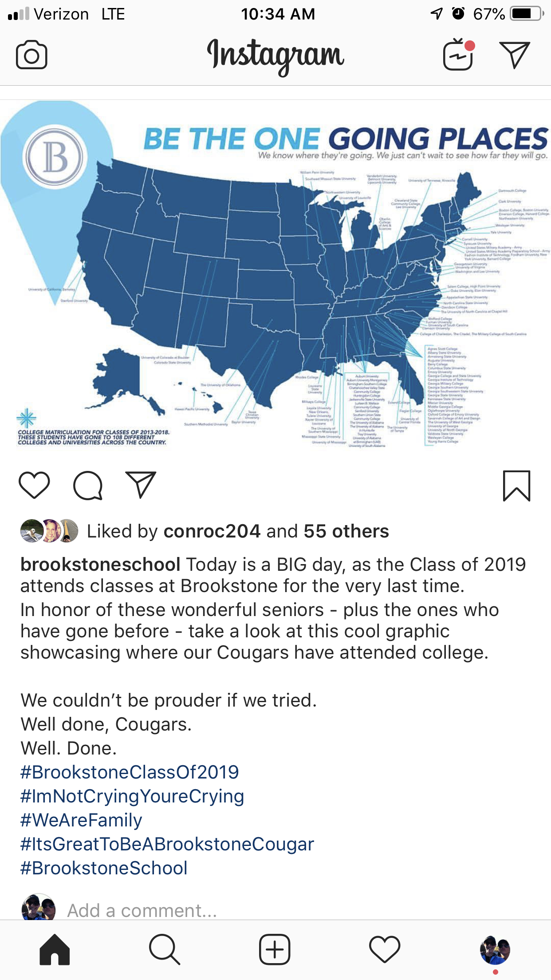The image size is (551, 980).
Task: Open the camera icon in header
Action: pyautogui.click(x=31, y=55)
